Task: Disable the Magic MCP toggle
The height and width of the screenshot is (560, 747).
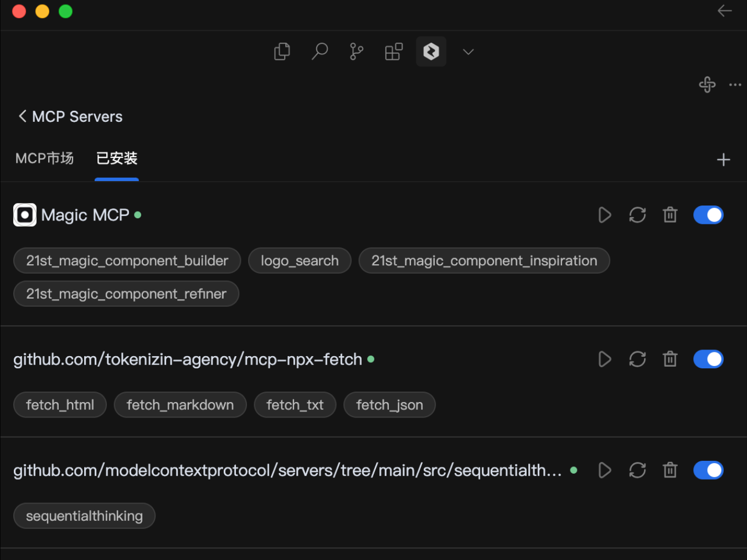Action: click(708, 215)
